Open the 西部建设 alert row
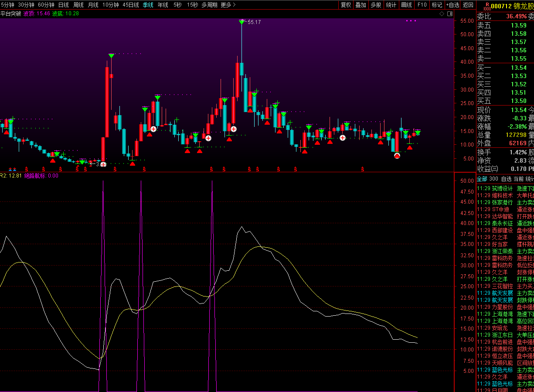The width and height of the screenshot is (534, 392). [505, 230]
